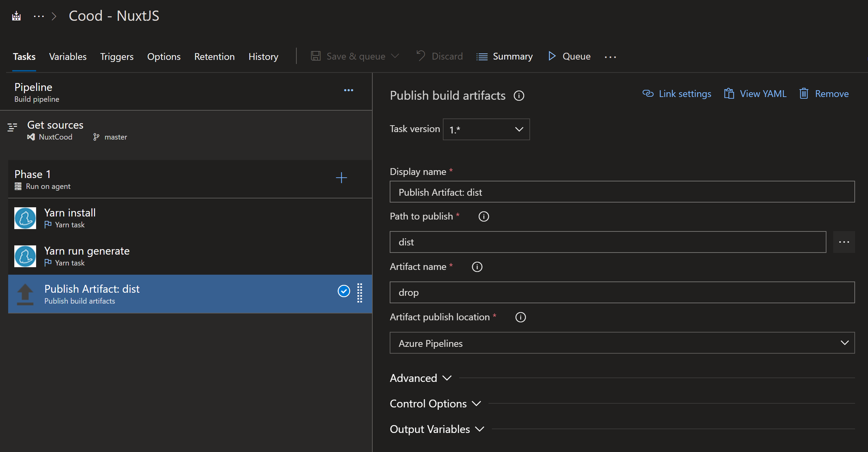Viewport: 868px width, 452px height.
Task: Expand the Advanced section
Action: pos(421,378)
